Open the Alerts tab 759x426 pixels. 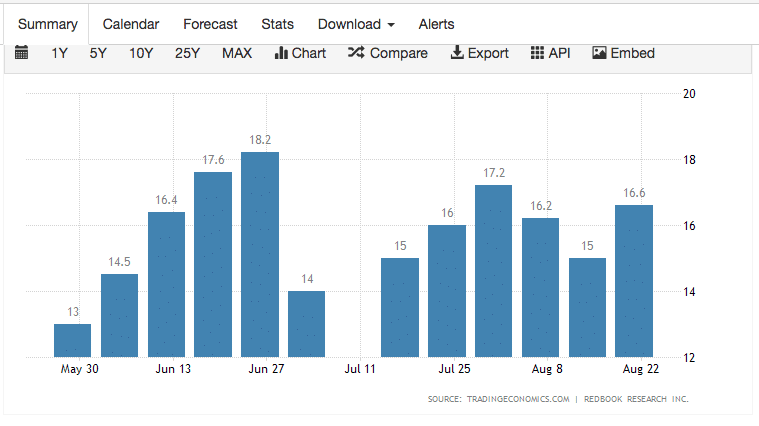tap(436, 24)
